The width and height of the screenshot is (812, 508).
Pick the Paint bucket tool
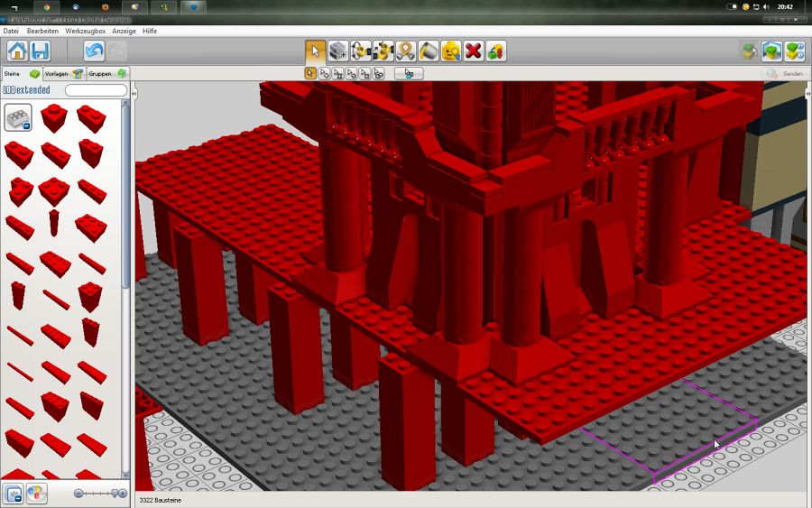[429, 51]
